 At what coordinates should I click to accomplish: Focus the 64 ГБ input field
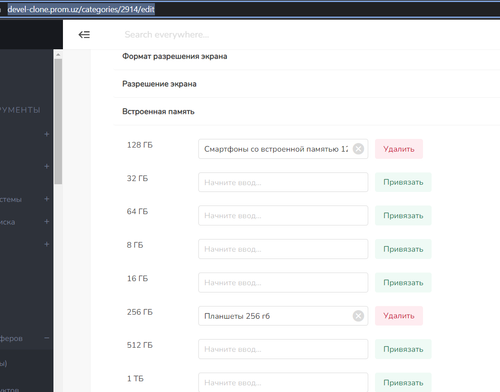[283, 216]
